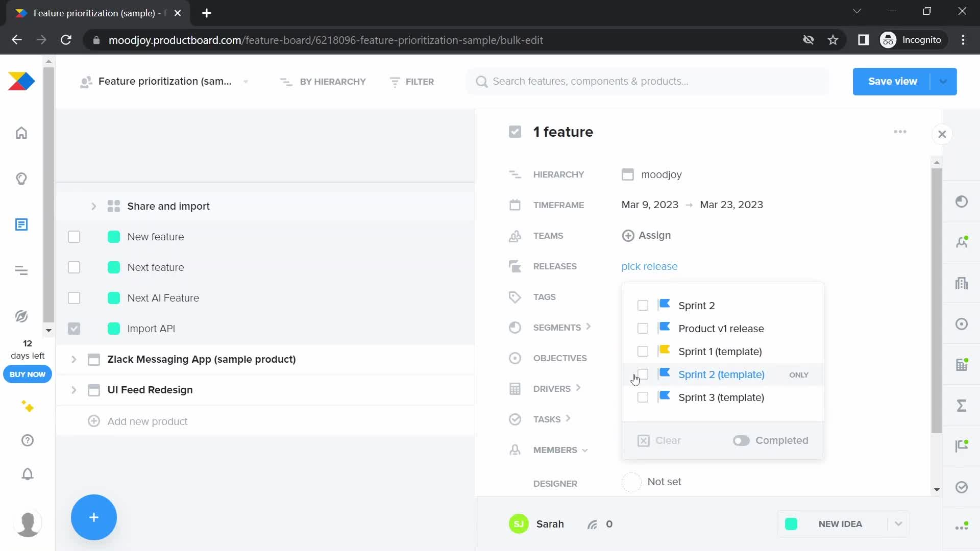The width and height of the screenshot is (980, 551).
Task: Check the Sprint 2 release checkbox
Action: tap(643, 305)
